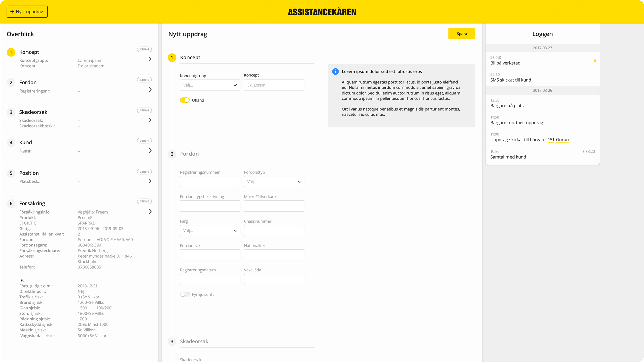Click step 2 badge beside Fordon in Överblick

click(11, 82)
